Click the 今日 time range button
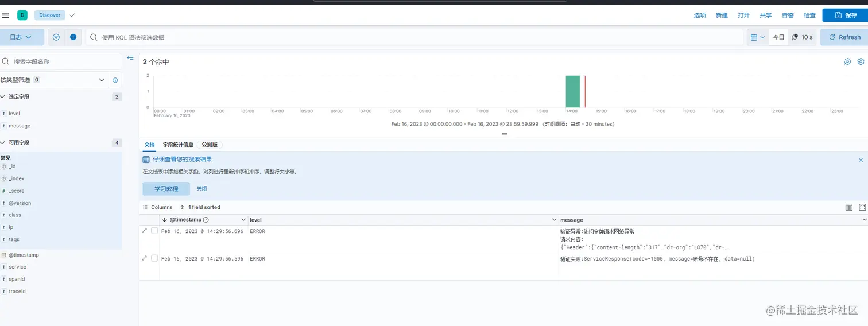The height and width of the screenshot is (326, 868). click(x=778, y=37)
